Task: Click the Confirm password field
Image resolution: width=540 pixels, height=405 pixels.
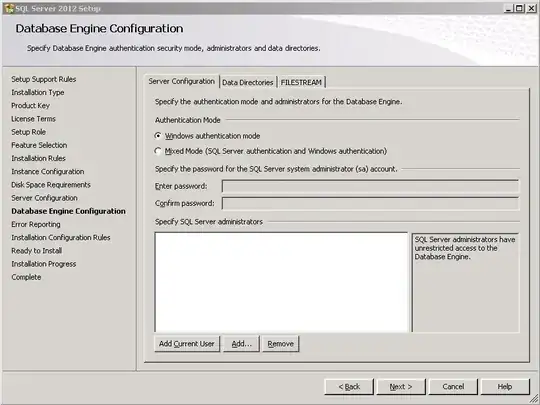Action: (x=370, y=204)
